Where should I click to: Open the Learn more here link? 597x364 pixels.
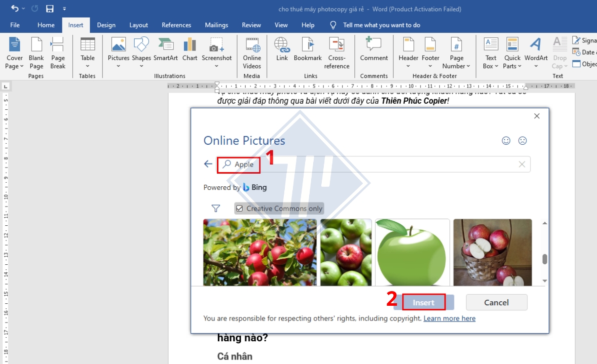pos(449,318)
